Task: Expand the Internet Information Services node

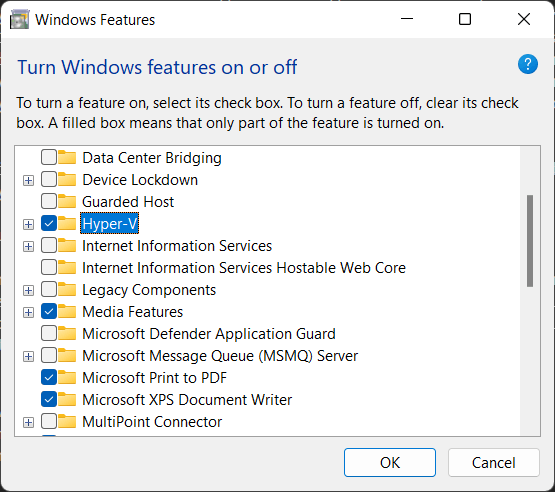Action: [28, 246]
